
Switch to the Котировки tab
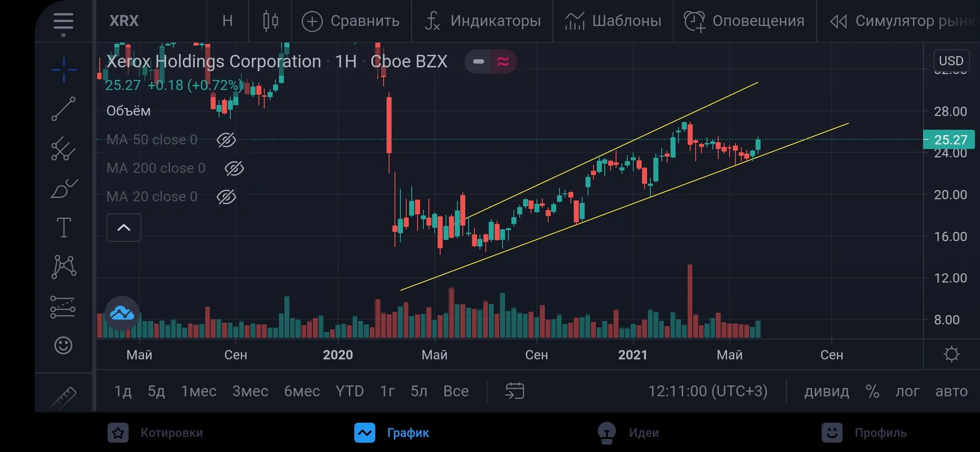[x=155, y=433]
